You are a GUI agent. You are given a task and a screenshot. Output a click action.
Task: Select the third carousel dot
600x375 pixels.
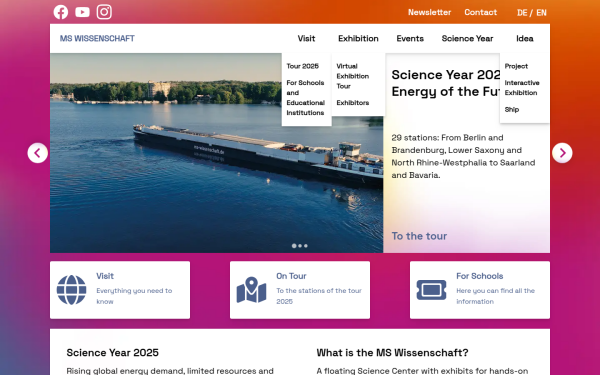coord(306,246)
